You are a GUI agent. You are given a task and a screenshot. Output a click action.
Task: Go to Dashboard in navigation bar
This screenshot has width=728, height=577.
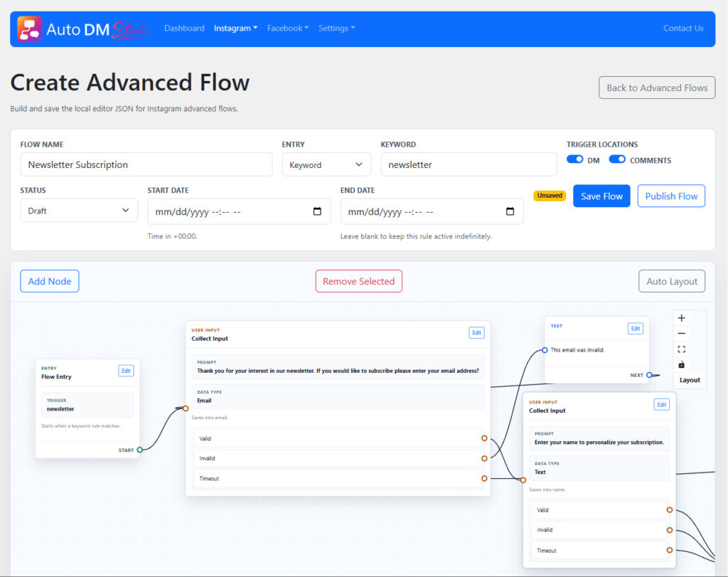click(184, 28)
